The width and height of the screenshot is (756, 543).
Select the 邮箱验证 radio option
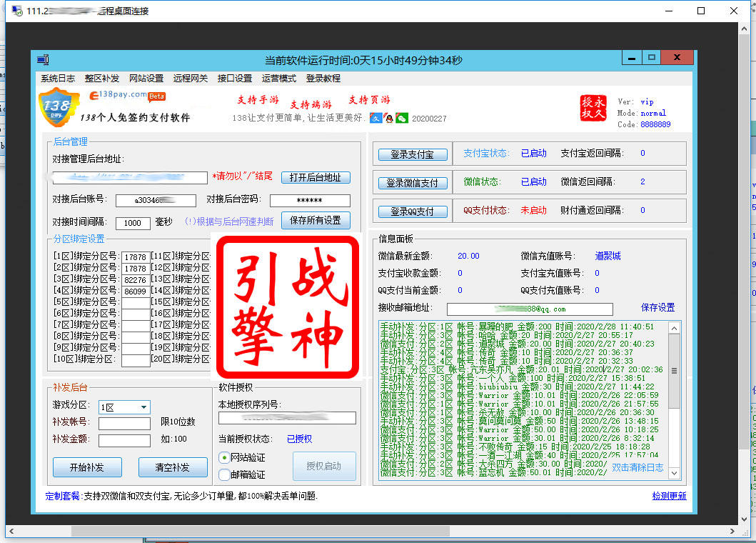[x=225, y=474]
